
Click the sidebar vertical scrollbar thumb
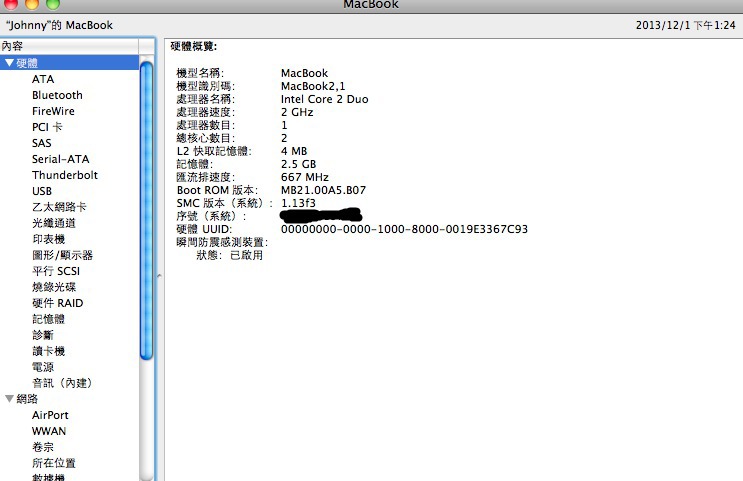click(147, 211)
